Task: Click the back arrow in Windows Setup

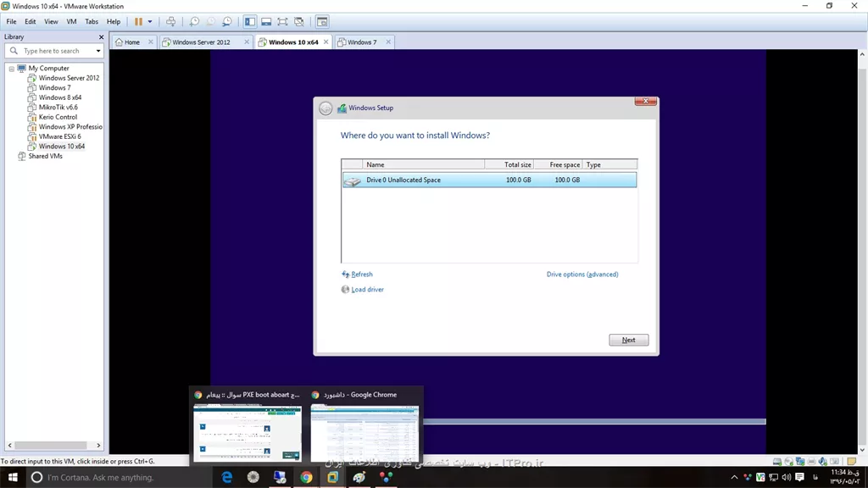Action: click(325, 108)
